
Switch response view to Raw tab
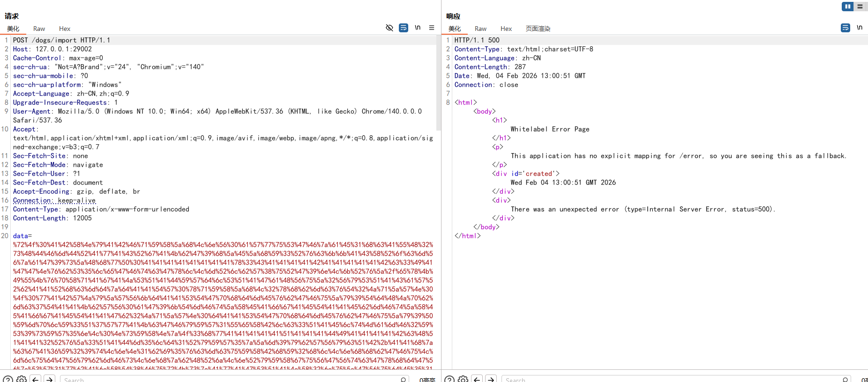pyautogui.click(x=480, y=29)
